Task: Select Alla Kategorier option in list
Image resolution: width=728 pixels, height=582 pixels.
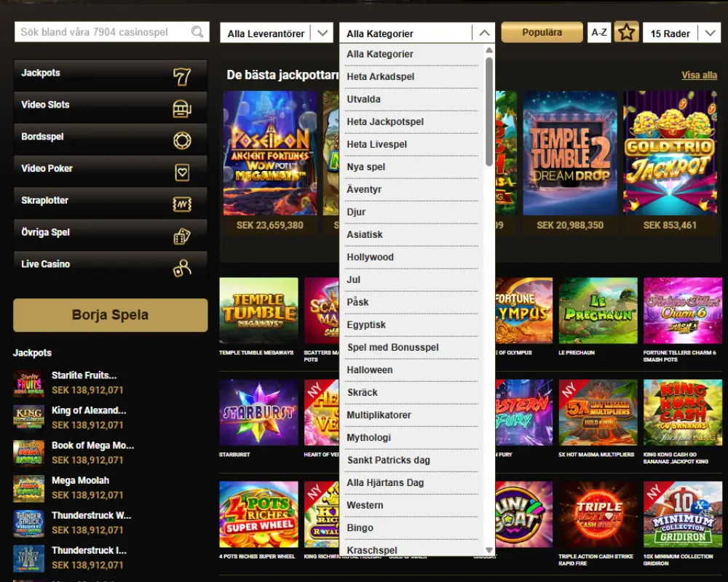Action: coord(411,55)
